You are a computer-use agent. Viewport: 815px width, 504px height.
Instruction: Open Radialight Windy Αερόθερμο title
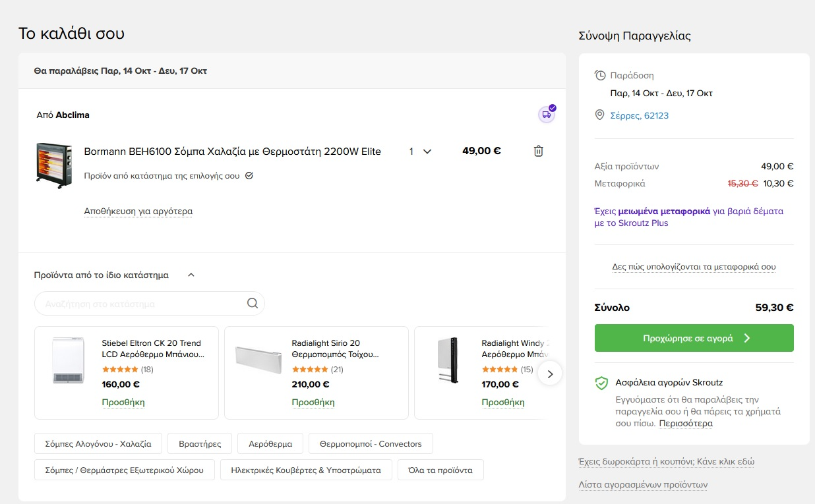pos(516,349)
